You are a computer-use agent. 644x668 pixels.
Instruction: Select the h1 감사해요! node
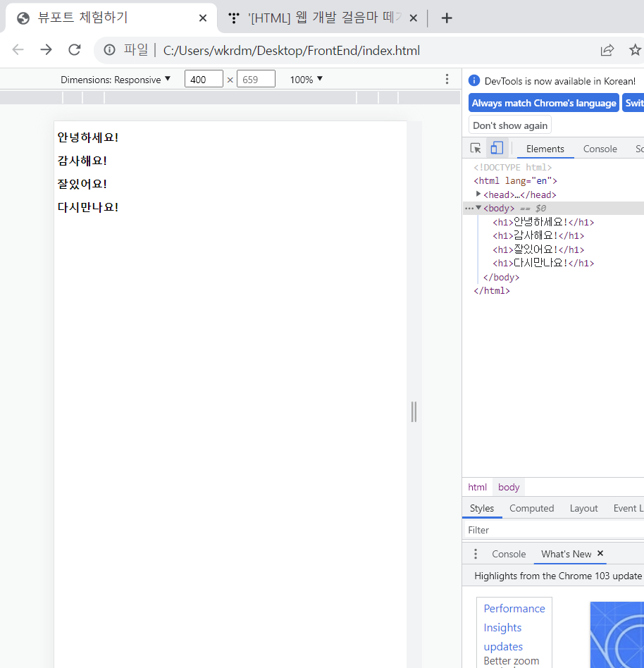[538, 235]
